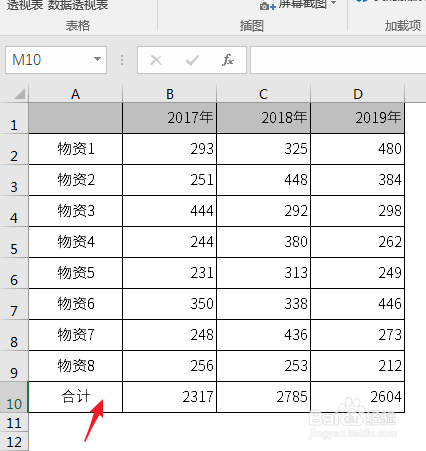Click cell with value 292
The image size is (426, 451).
(264, 211)
